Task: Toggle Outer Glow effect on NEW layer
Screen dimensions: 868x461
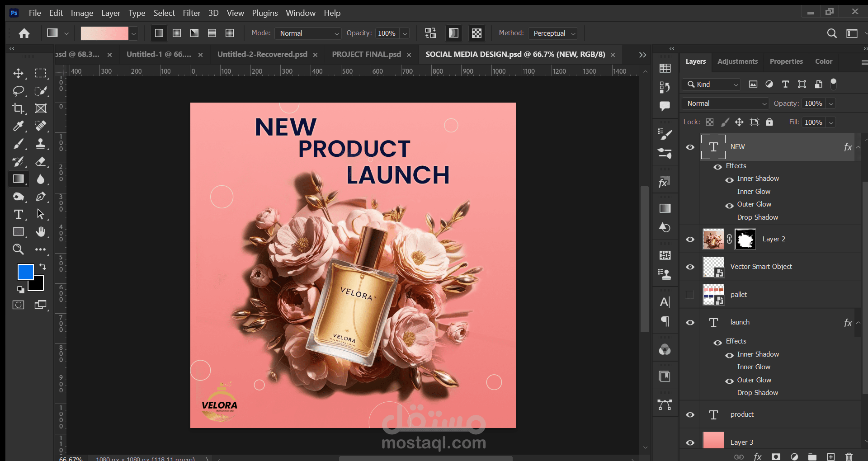Action: pos(729,205)
